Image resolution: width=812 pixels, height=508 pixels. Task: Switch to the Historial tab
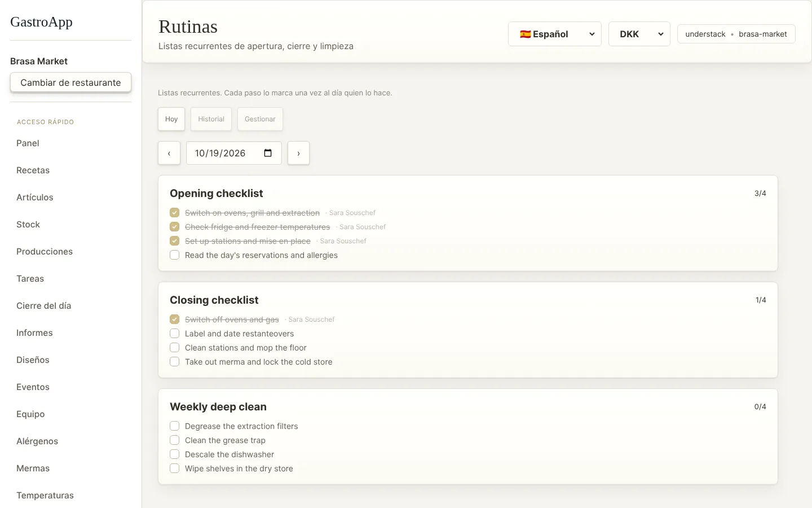211,119
